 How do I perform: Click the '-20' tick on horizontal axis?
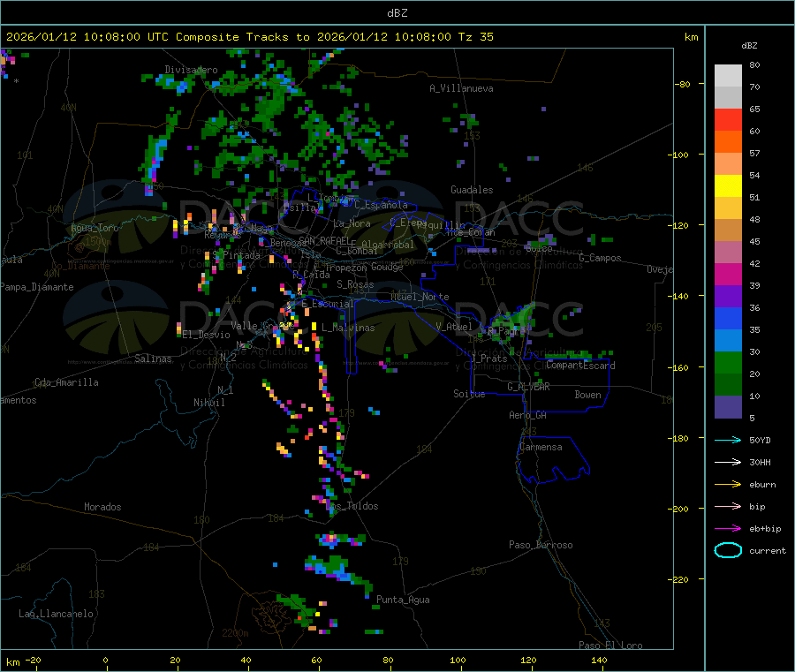tap(33, 660)
